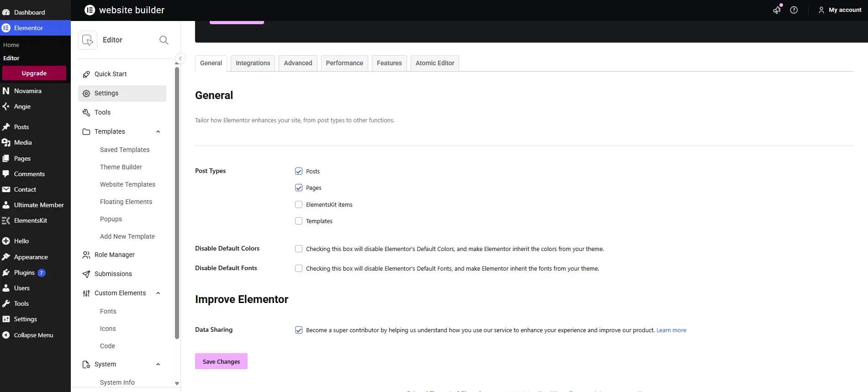Open Saved Templates in sidebar
Viewport: 868px width, 392px height.
pyautogui.click(x=125, y=150)
